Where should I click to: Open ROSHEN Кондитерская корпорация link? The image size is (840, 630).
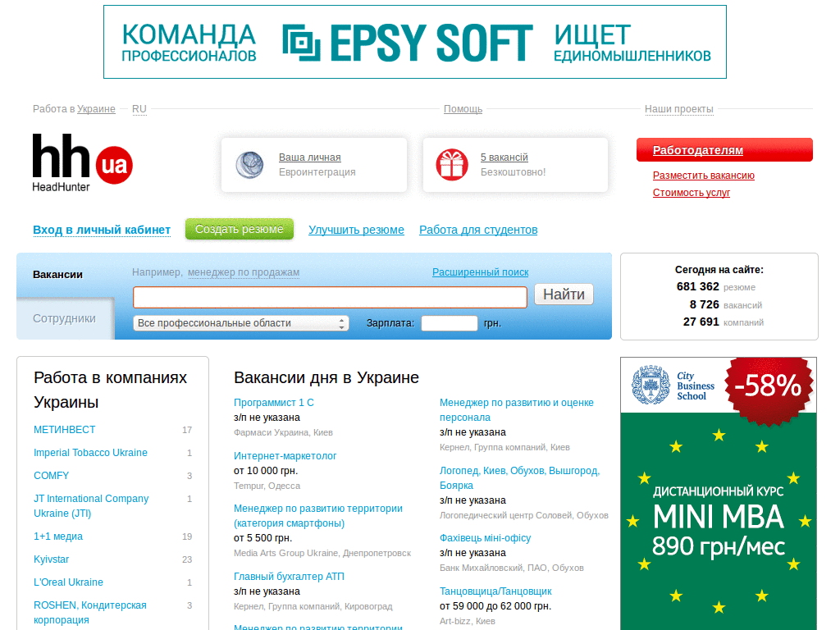pyautogui.click(x=90, y=612)
